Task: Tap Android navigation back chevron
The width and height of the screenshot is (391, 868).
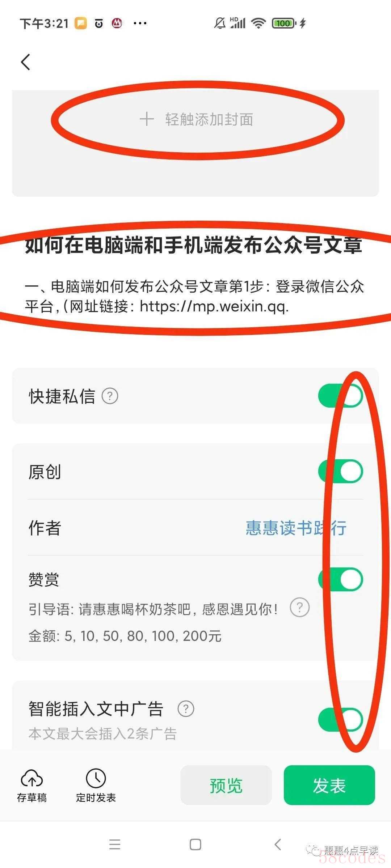Action: click(277, 844)
